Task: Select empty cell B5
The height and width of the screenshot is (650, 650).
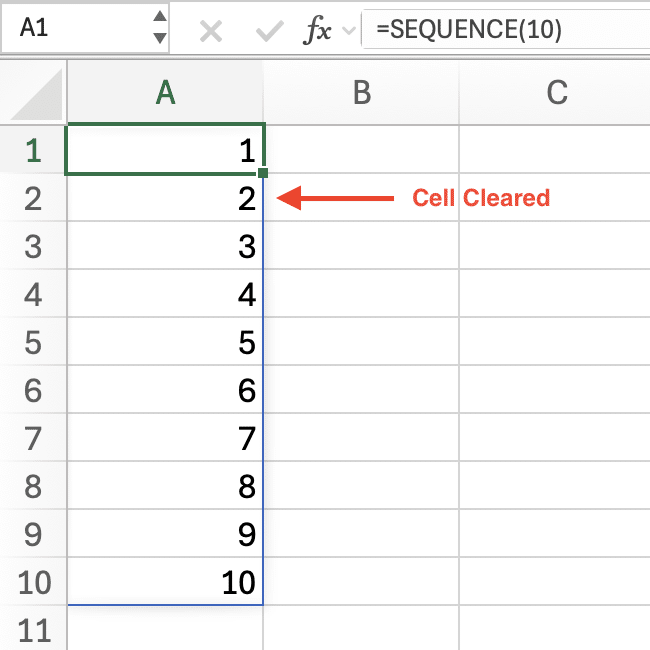Action: (x=361, y=341)
